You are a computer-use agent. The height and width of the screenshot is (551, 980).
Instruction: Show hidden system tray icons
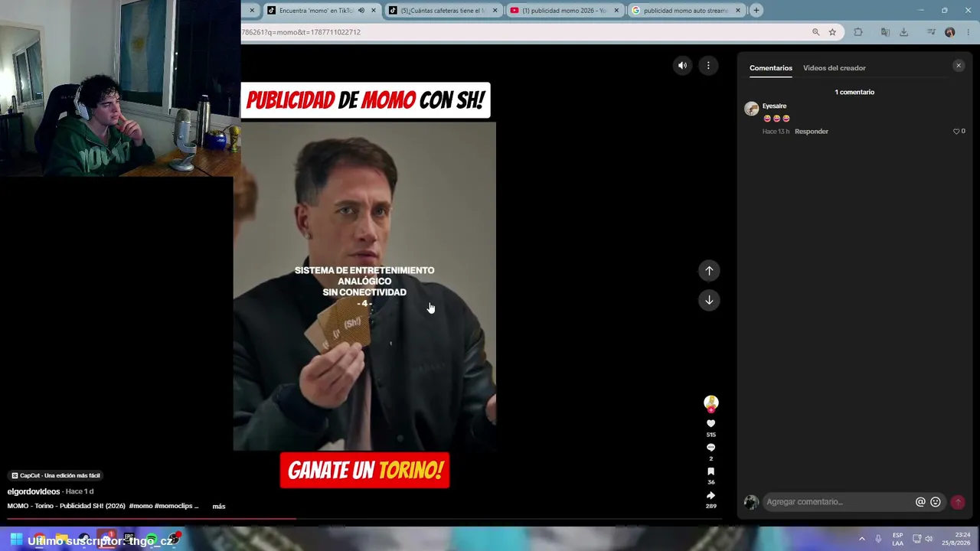click(x=861, y=539)
